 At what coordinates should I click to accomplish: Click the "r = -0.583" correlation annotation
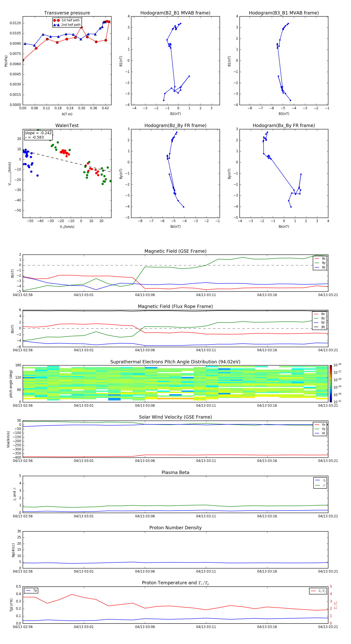35,137
